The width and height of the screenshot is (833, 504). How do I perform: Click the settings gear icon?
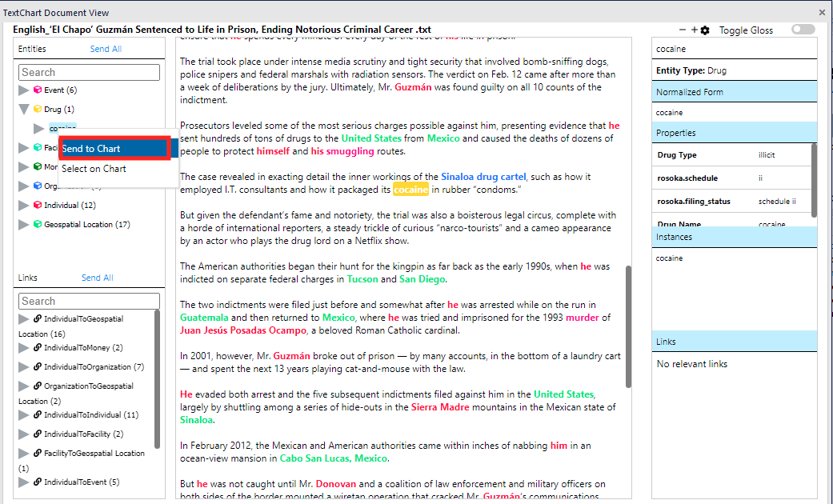[x=705, y=30]
